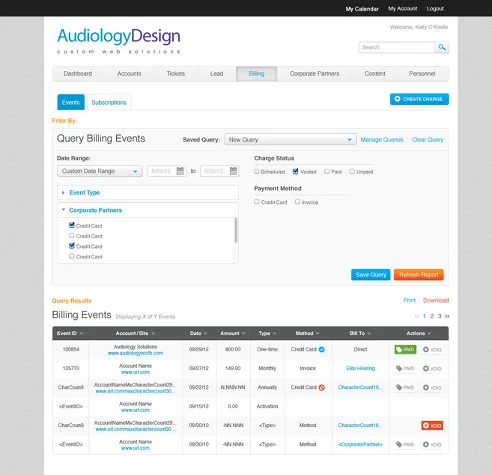The height and width of the screenshot is (475, 492).
Task: Click the red Void button on the 09/00/10 row
Action: pyautogui.click(x=432, y=425)
